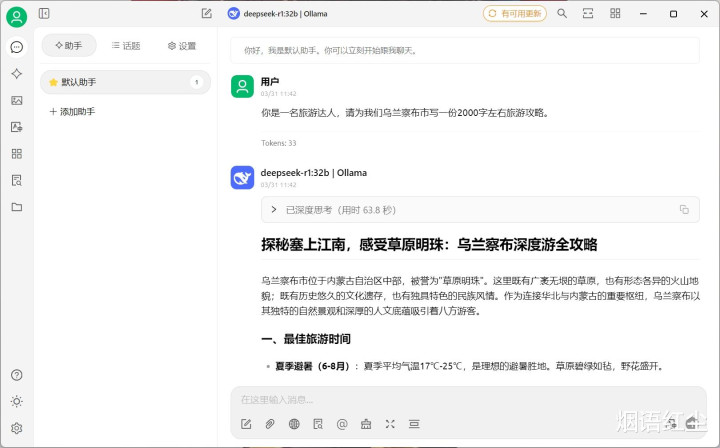The width and height of the screenshot is (720, 448).
Task: Open the help docs question icon
Action: (x=17, y=375)
